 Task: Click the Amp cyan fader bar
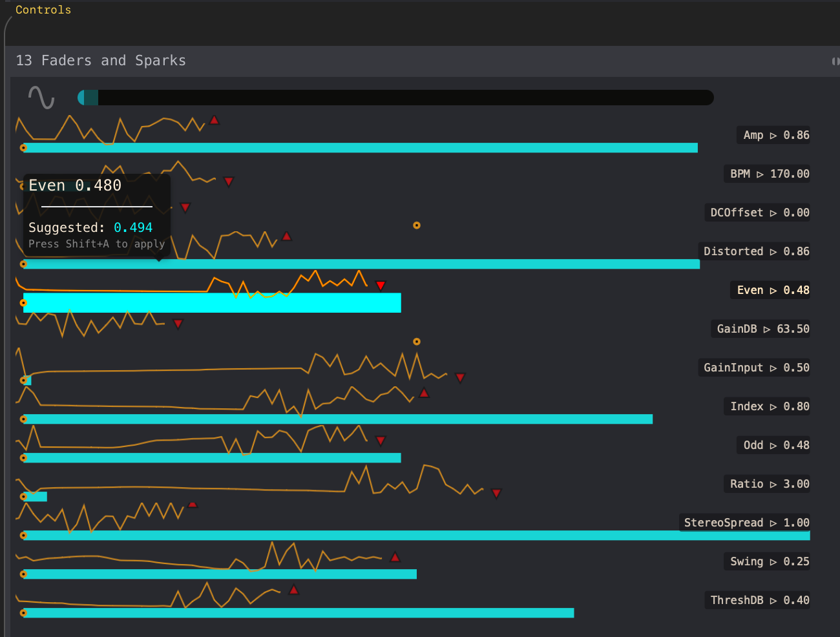[361, 148]
